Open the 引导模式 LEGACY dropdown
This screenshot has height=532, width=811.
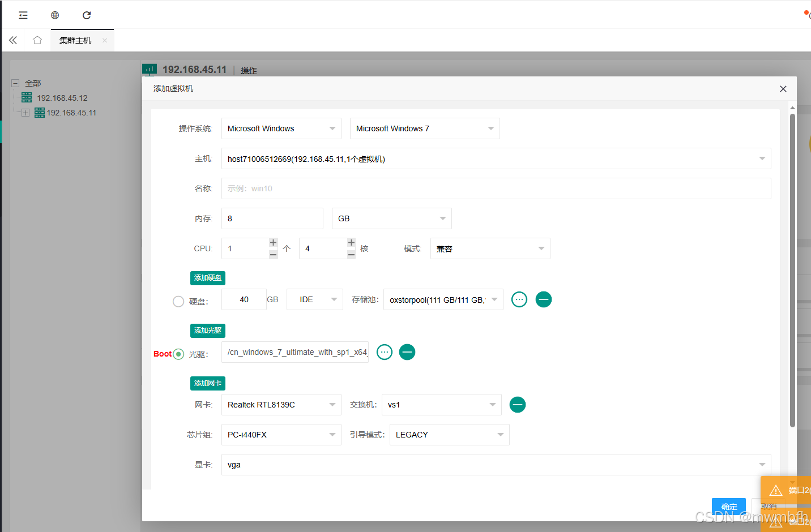(450, 435)
